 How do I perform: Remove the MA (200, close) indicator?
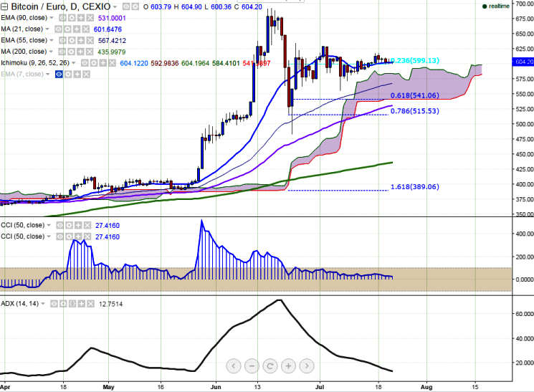pos(89,52)
